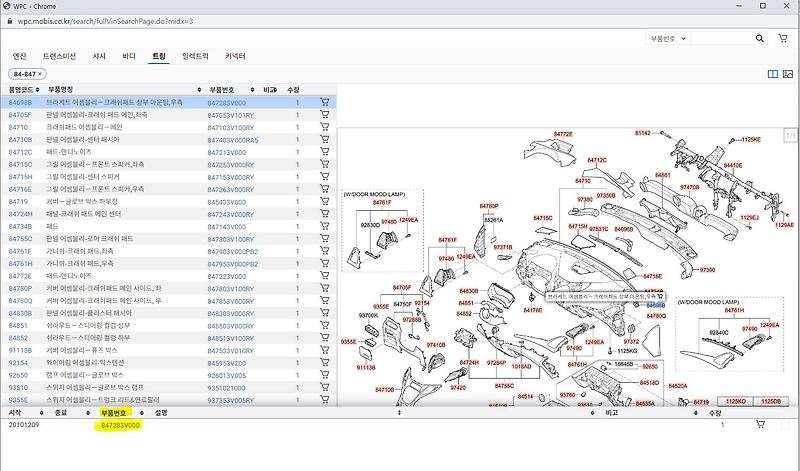
Task: Add bottom row 847283V000 to the cart
Action: coord(760,424)
